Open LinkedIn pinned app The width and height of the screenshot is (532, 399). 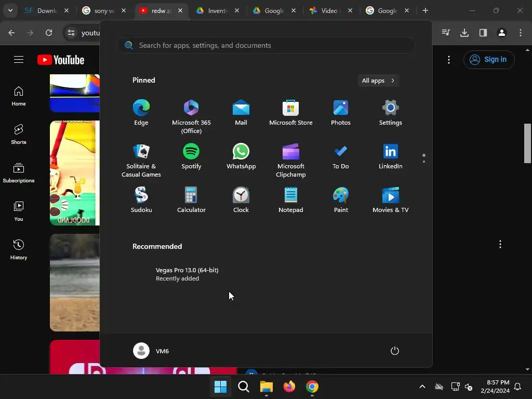click(391, 156)
